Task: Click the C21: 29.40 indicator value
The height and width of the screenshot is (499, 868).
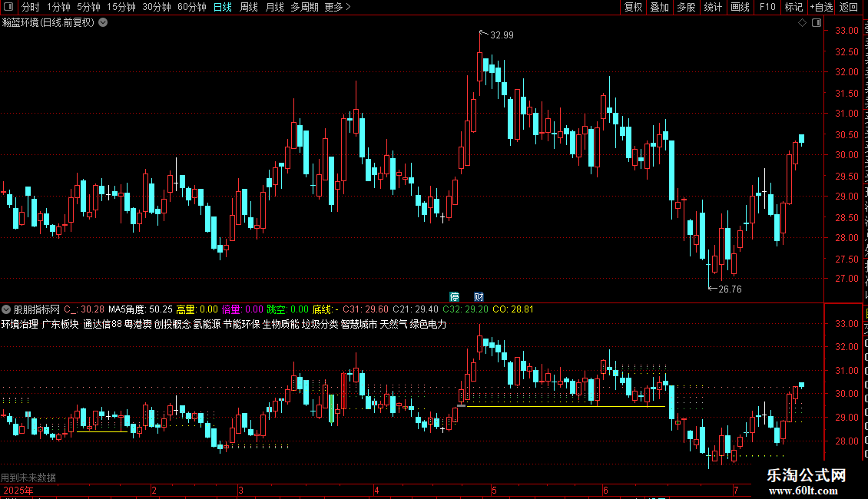Action: (x=415, y=309)
